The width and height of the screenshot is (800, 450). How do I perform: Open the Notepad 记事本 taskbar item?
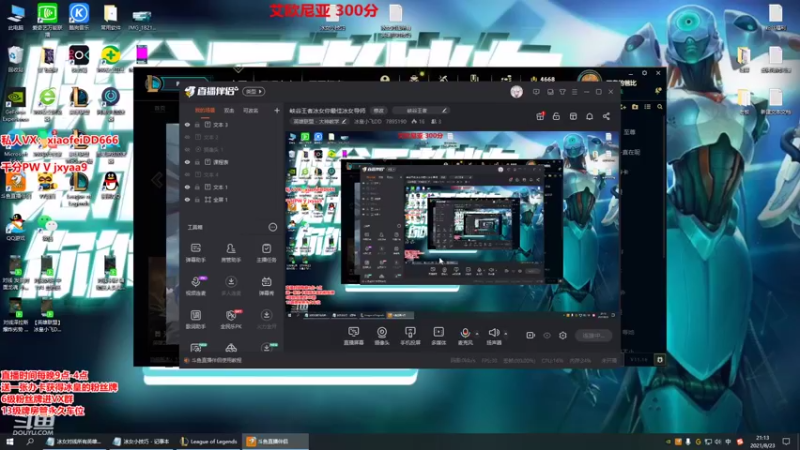pyautogui.click(x=141, y=441)
